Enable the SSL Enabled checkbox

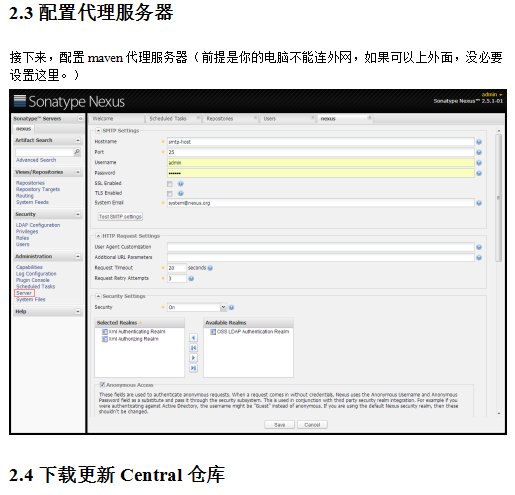[x=170, y=184]
